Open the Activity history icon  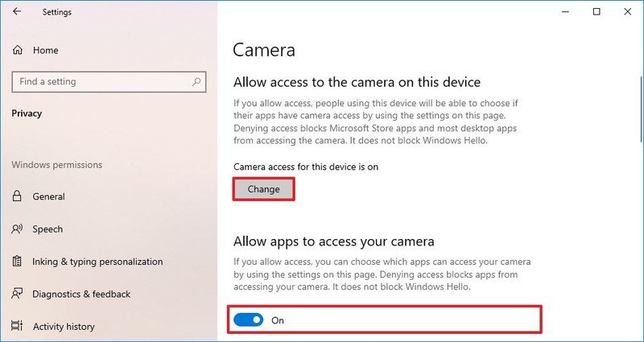pos(17,327)
